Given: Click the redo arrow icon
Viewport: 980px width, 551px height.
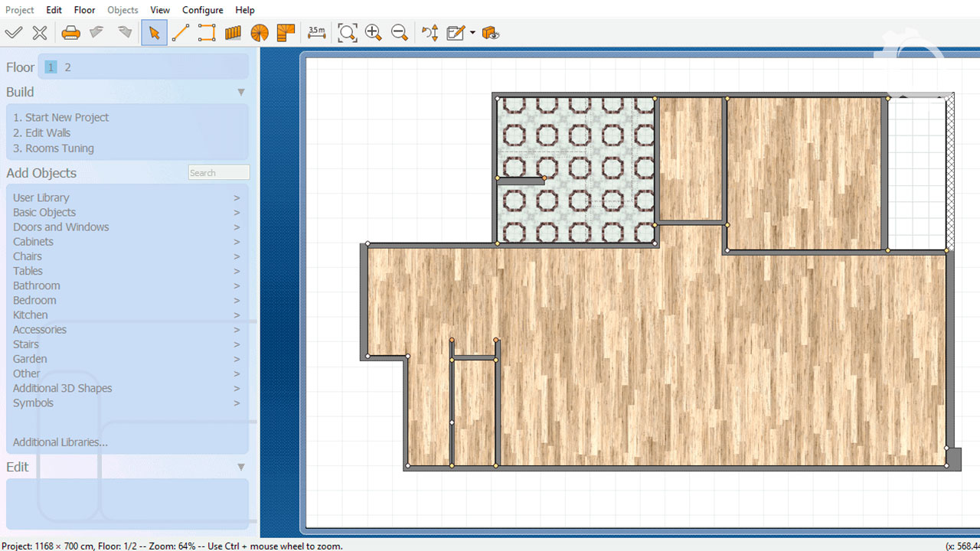Looking at the screenshot, I should 124,32.
